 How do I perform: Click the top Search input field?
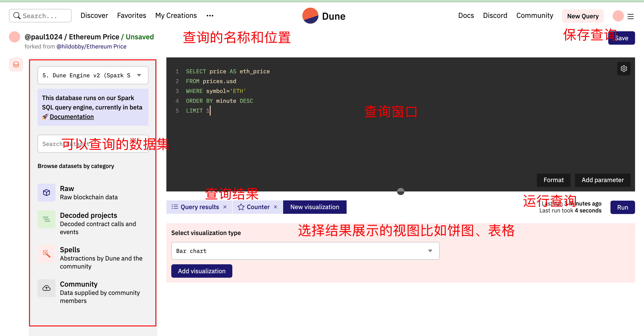point(40,16)
